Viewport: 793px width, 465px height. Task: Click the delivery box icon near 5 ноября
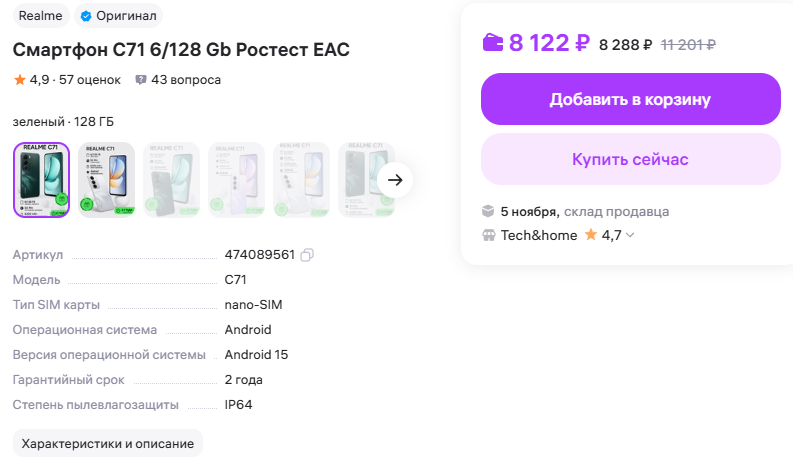click(x=488, y=211)
